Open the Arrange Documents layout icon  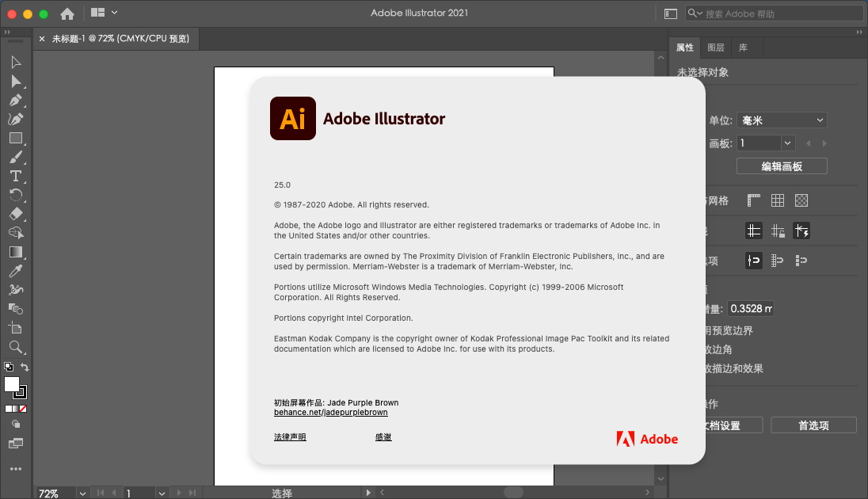pos(98,12)
